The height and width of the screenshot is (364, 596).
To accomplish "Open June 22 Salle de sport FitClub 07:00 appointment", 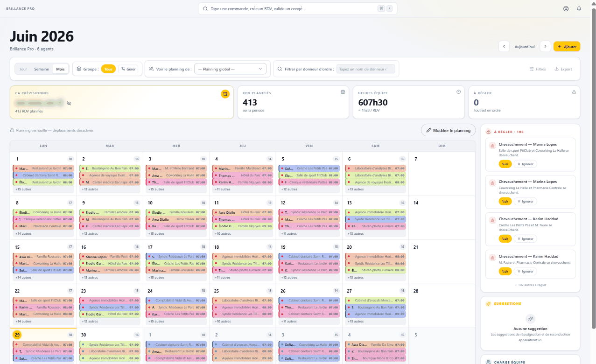I will pos(43,300).
